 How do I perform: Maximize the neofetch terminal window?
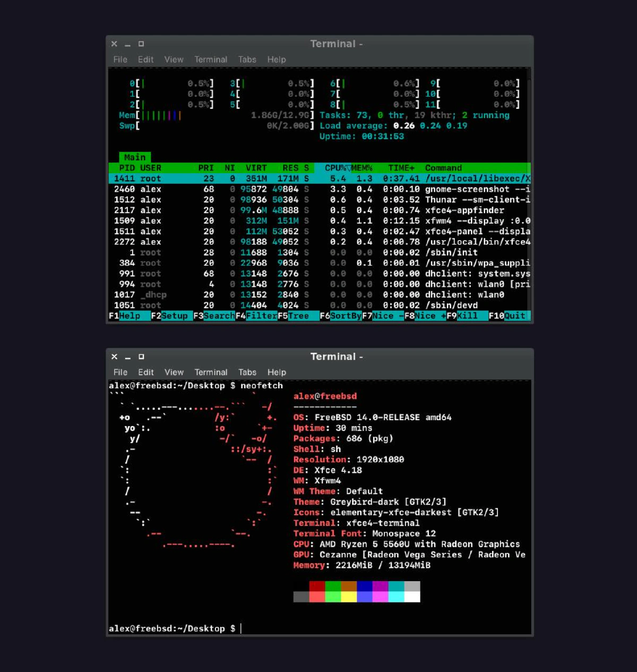[x=141, y=357]
